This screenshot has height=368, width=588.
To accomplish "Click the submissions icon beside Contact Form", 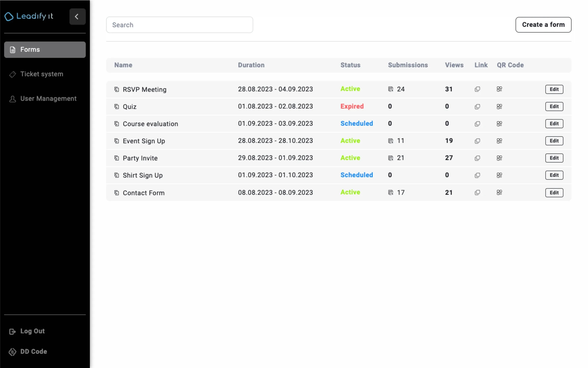I will (390, 192).
